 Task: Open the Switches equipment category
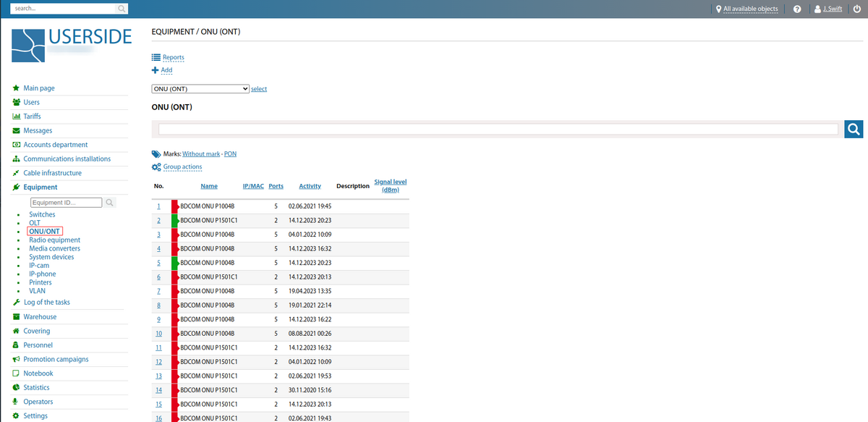[41, 214]
